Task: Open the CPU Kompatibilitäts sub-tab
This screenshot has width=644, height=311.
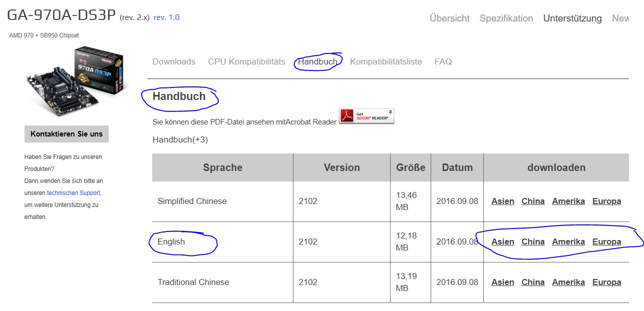Action: (246, 61)
